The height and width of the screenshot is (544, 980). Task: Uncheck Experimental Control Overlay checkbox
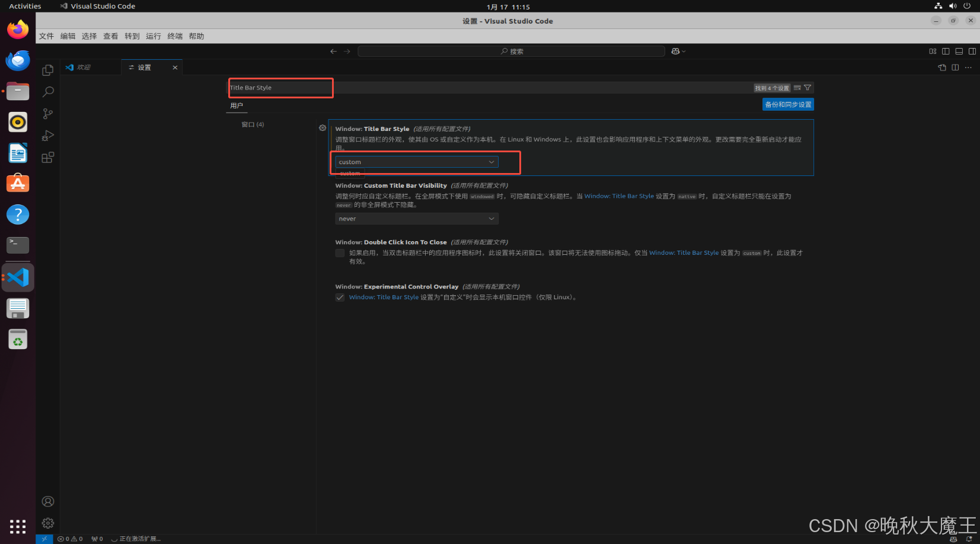point(340,297)
